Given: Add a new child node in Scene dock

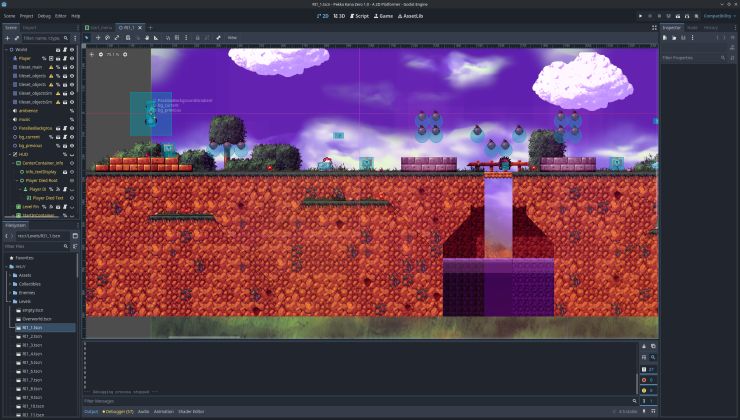Looking at the screenshot, I should pyautogui.click(x=7, y=38).
